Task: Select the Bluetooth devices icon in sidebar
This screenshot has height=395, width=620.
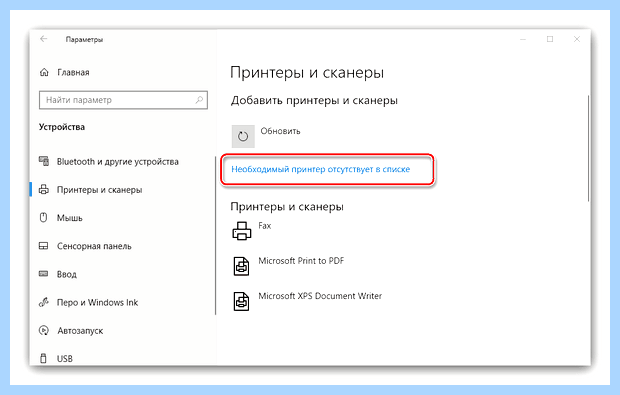Action: pyautogui.click(x=44, y=161)
